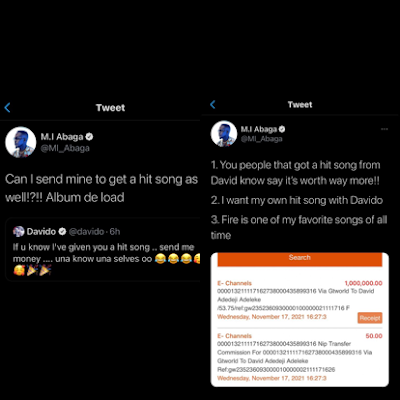This screenshot has height=400, width=400.
Task: Click the orange Search button
Action: (300, 259)
